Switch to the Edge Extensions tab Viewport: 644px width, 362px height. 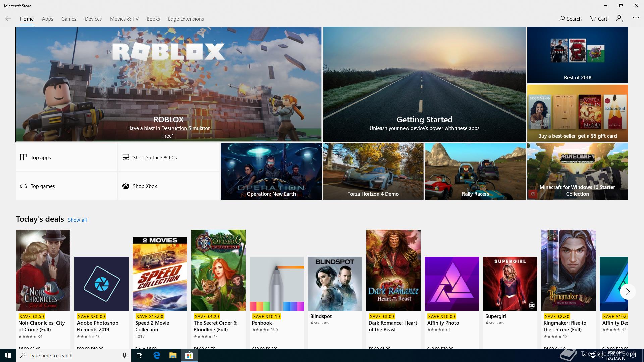pos(186,19)
